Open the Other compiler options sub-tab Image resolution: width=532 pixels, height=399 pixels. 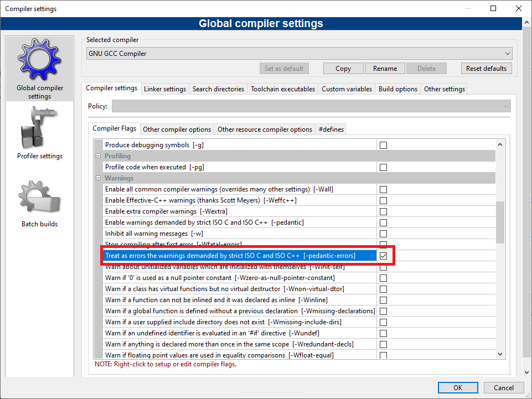(177, 129)
